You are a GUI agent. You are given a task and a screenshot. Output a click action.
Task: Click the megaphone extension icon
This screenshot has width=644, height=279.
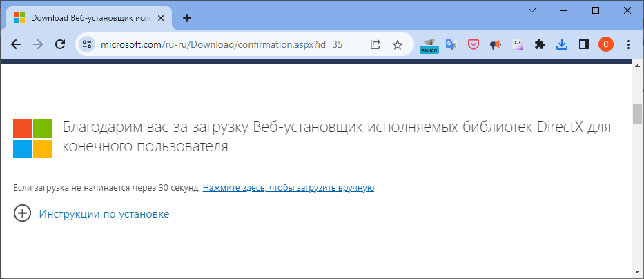[496, 44]
